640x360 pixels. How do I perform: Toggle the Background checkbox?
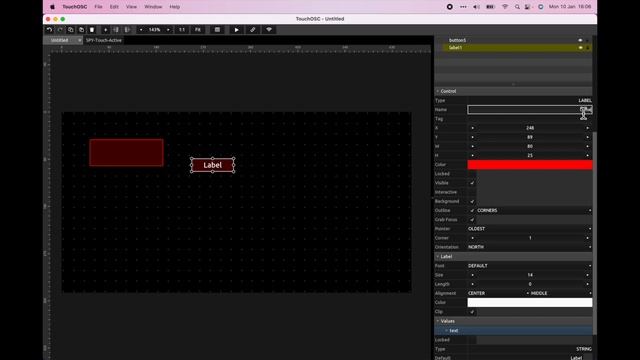(472, 201)
